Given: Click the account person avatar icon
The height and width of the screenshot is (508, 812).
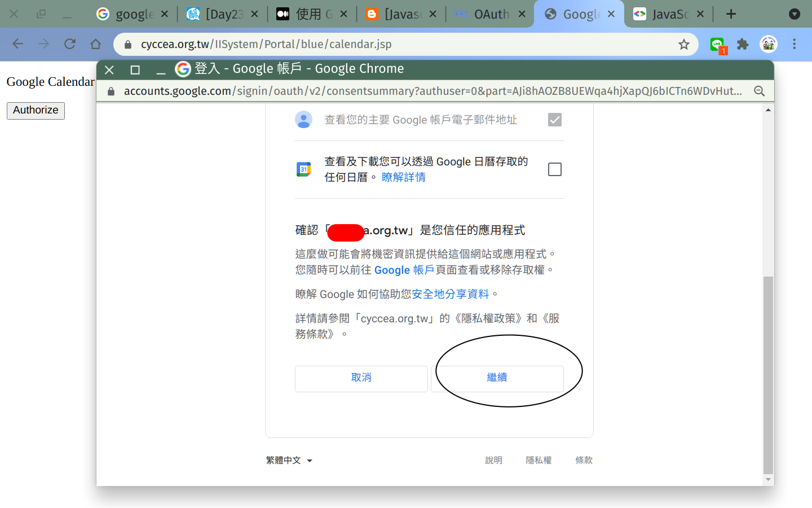Looking at the screenshot, I should point(304,120).
